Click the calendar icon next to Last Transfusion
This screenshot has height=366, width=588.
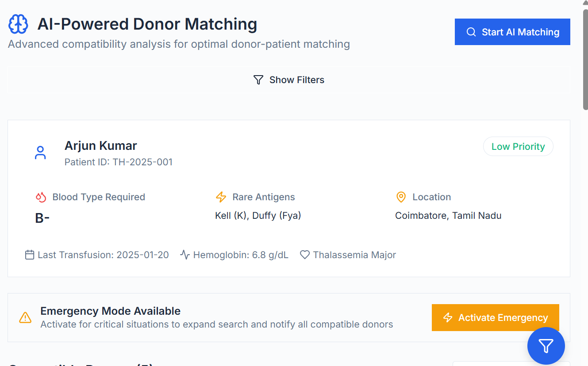point(30,255)
